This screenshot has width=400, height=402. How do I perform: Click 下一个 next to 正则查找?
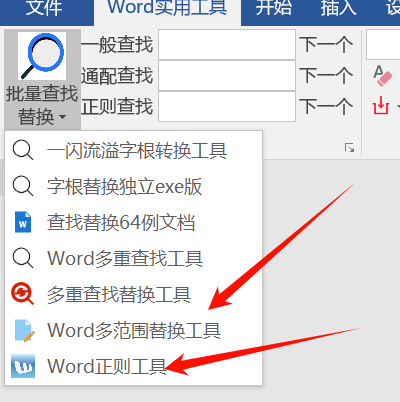(x=326, y=107)
